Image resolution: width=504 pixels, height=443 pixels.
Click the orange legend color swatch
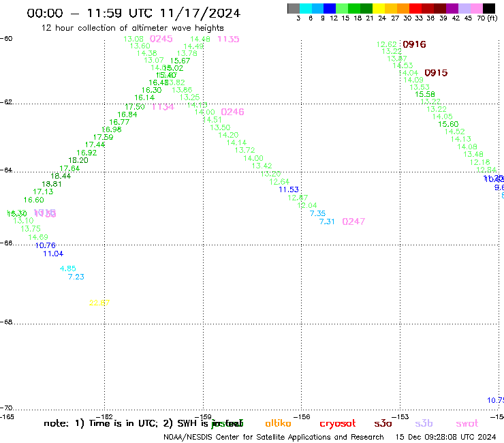403,8
